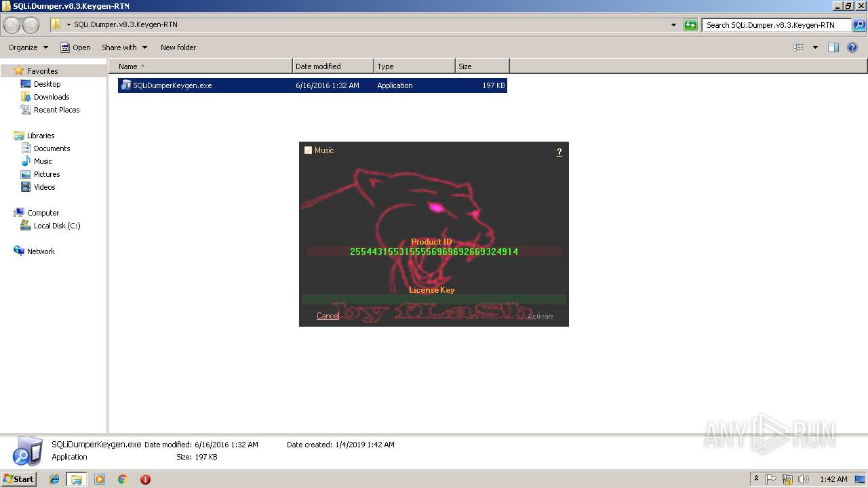Click the red stop-sign taskbar icon
Viewport: 868px width, 488px height.
pyautogui.click(x=145, y=479)
